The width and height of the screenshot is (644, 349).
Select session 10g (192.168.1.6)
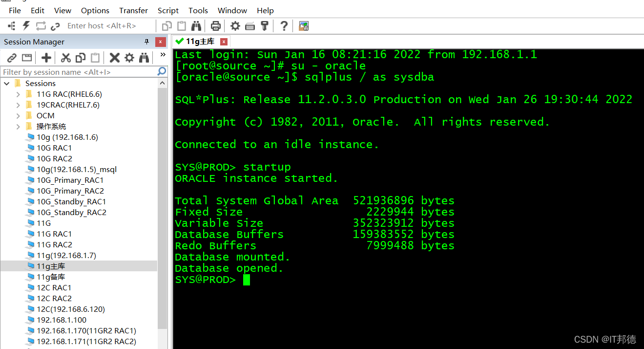point(67,137)
